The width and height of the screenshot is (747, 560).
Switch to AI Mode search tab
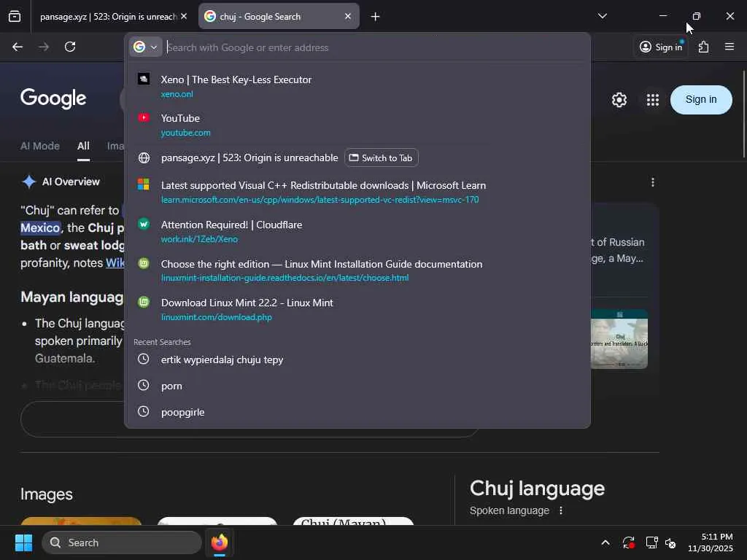pyautogui.click(x=40, y=146)
